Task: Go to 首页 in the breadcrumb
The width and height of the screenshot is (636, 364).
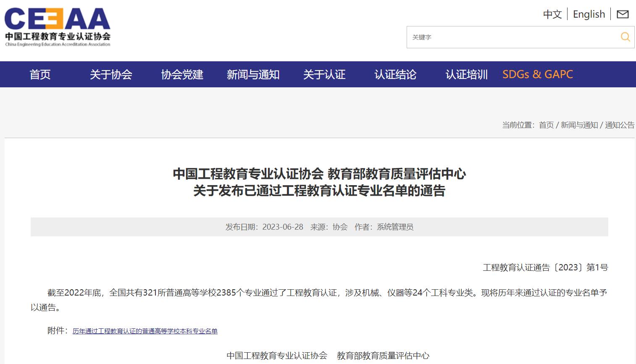Action: coord(546,125)
